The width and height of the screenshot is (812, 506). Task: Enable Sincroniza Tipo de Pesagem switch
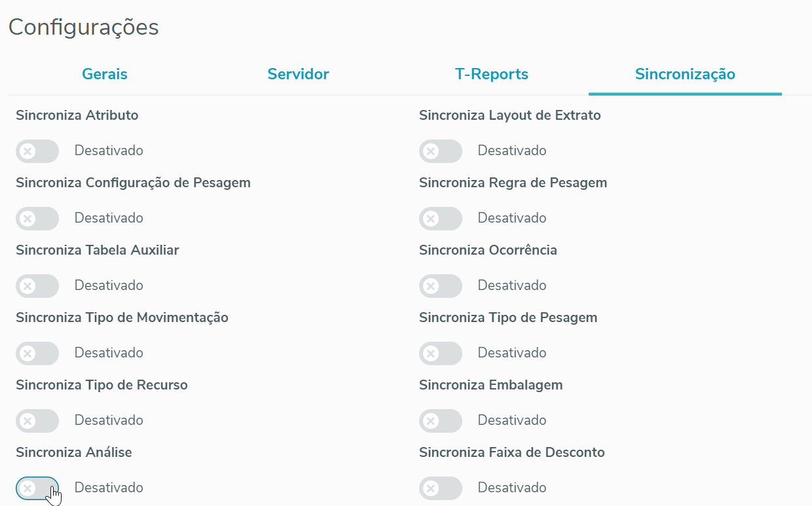(441, 353)
